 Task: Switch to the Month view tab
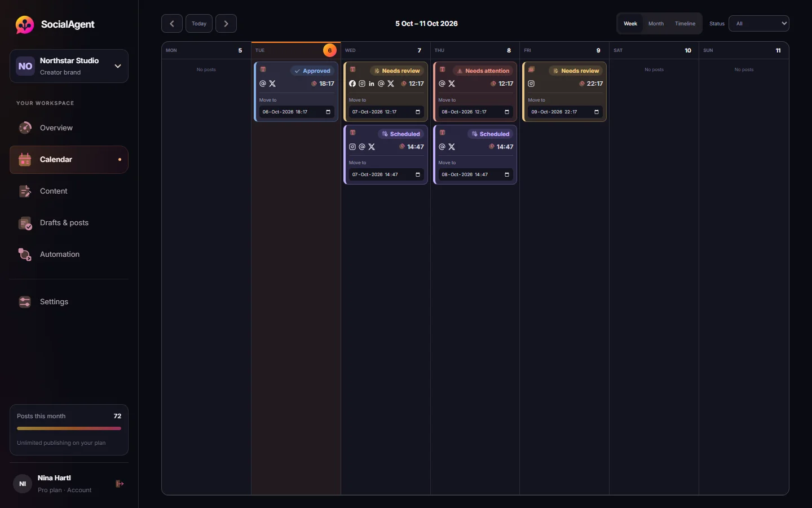[x=656, y=24]
